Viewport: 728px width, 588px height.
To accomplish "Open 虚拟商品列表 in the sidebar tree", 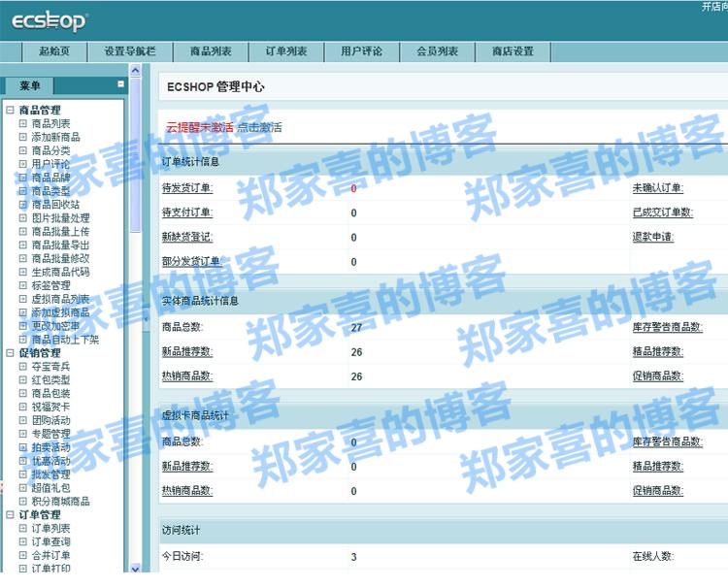I will coord(61,299).
